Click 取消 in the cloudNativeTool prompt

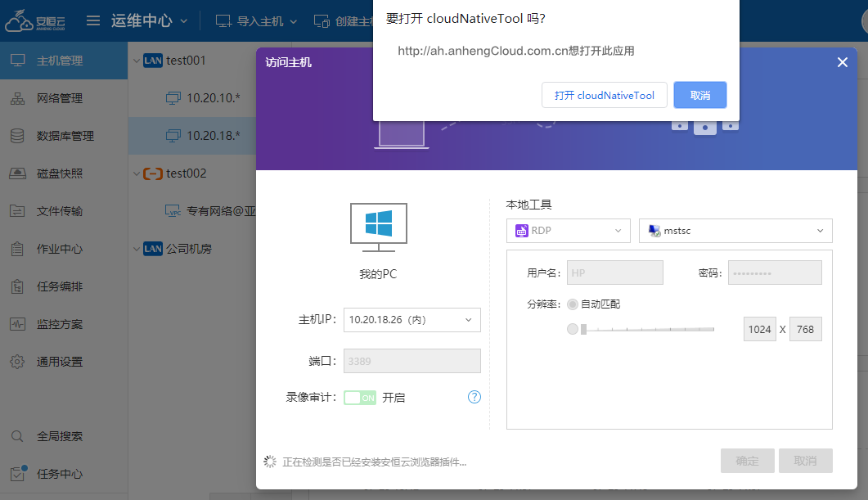click(x=699, y=95)
